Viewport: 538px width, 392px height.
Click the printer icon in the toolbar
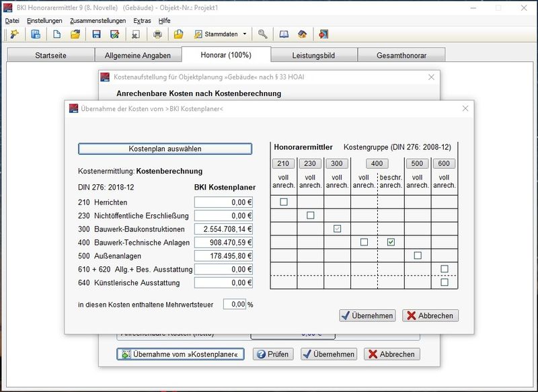157,34
